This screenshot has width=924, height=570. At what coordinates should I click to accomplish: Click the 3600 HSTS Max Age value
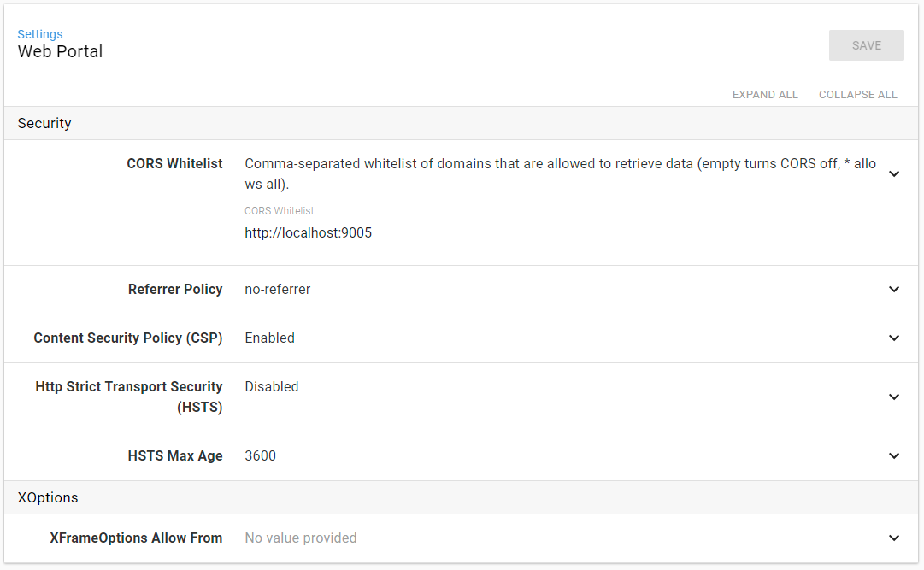(260, 455)
